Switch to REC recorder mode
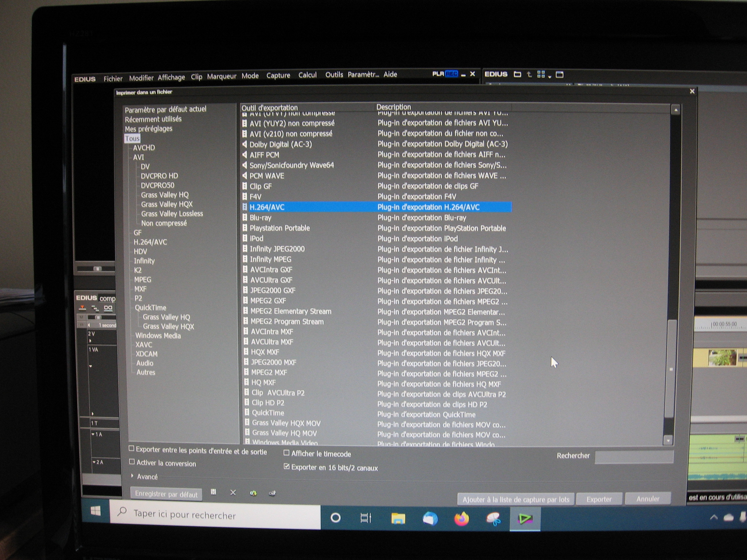Image resolution: width=747 pixels, height=560 pixels. point(452,73)
